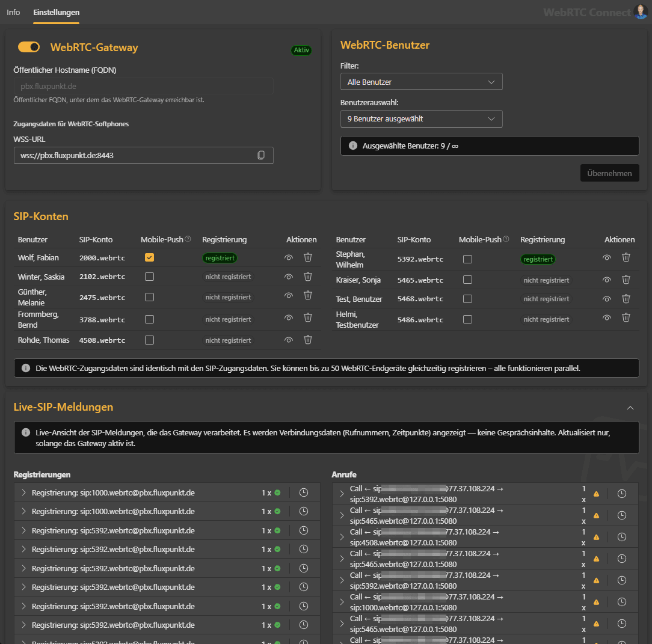Delete the SIP account of Wolf, Fabian
Viewport: 652px width, 644px height.
click(x=308, y=257)
